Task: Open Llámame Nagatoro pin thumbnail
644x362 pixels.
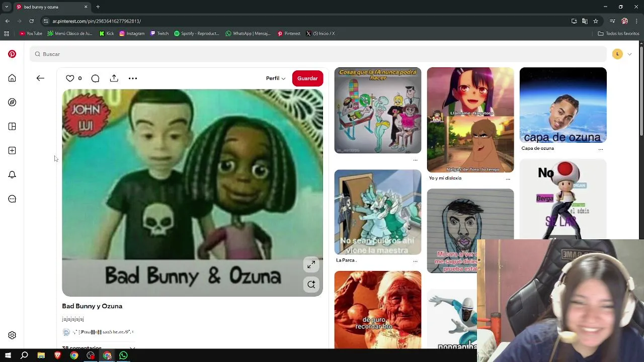Action: pyautogui.click(x=470, y=120)
